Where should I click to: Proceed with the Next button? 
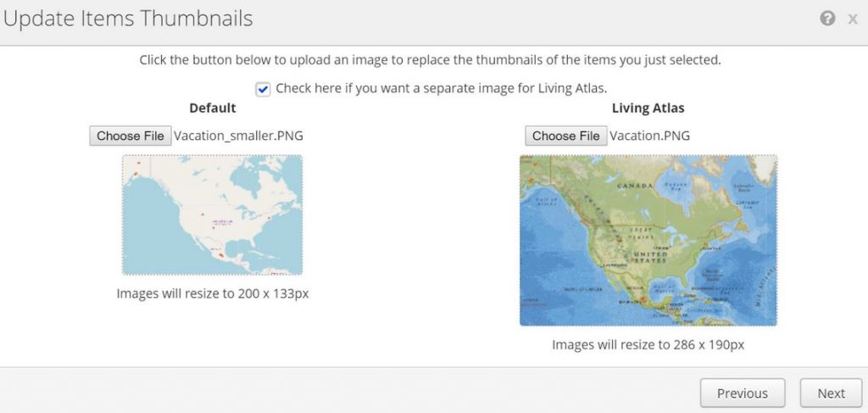click(831, 393)
